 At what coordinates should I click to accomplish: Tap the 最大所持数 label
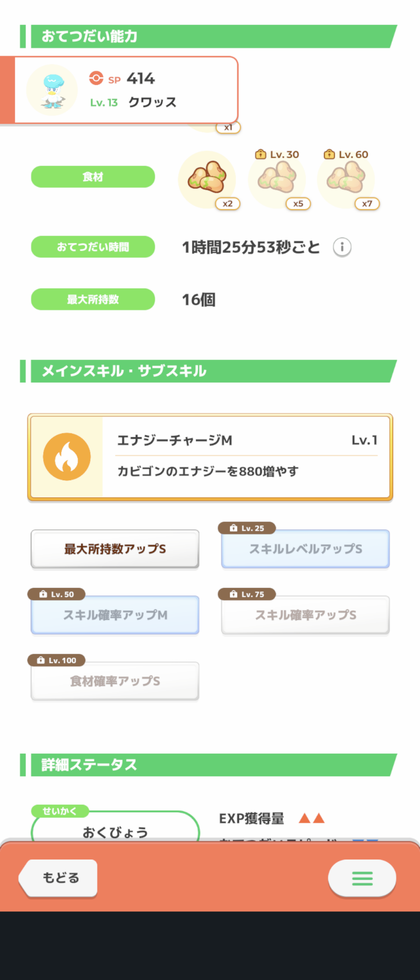pyautogui.click(x=93, y=299)
